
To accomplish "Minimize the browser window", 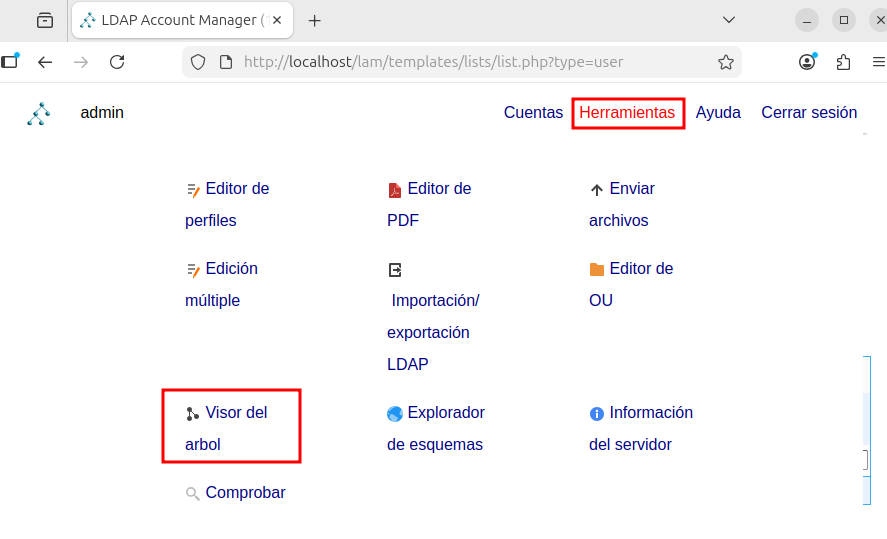I will [807, 21].
